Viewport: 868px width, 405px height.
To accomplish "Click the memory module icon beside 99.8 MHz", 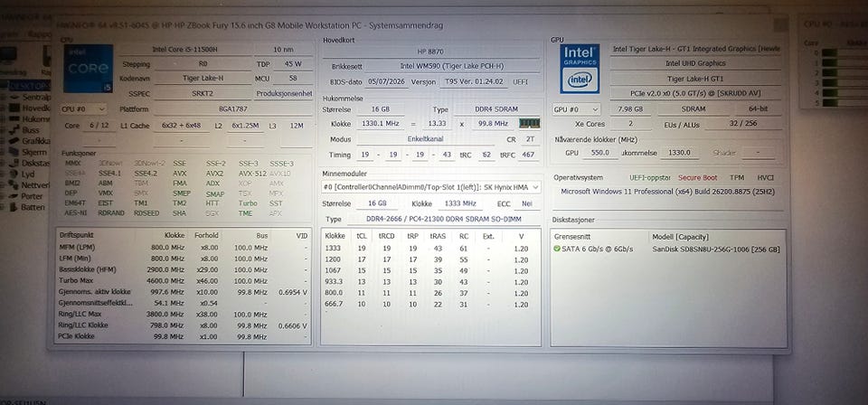I will [529, 123].
